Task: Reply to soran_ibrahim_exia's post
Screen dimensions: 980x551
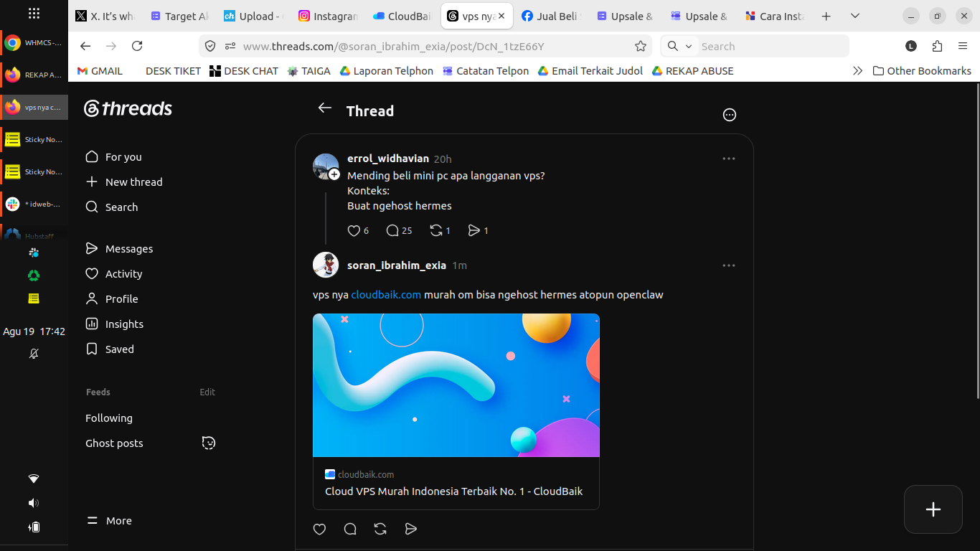Action: pos(350,529)
